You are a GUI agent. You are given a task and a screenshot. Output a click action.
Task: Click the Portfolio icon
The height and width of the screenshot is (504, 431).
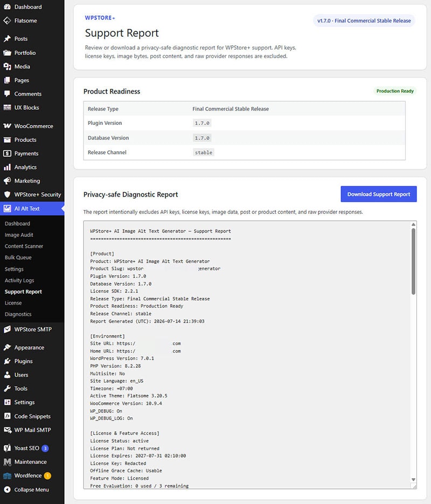point(7,53)
